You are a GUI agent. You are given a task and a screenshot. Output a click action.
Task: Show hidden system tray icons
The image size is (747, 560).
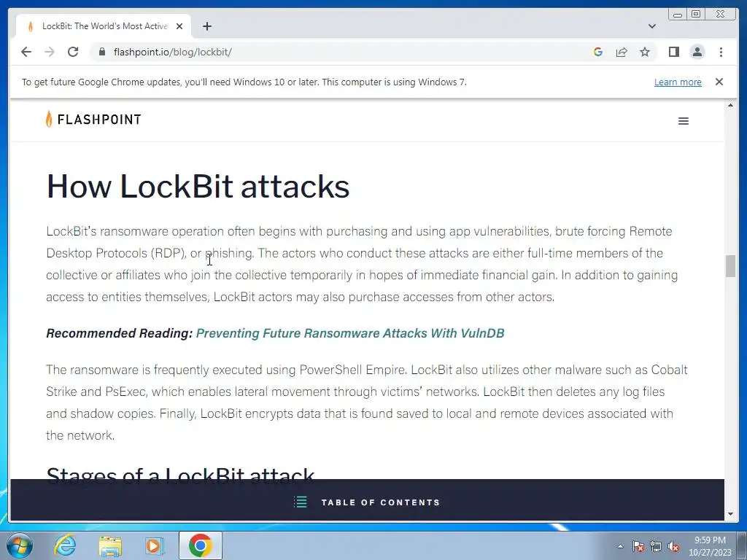tap(620, 546)
